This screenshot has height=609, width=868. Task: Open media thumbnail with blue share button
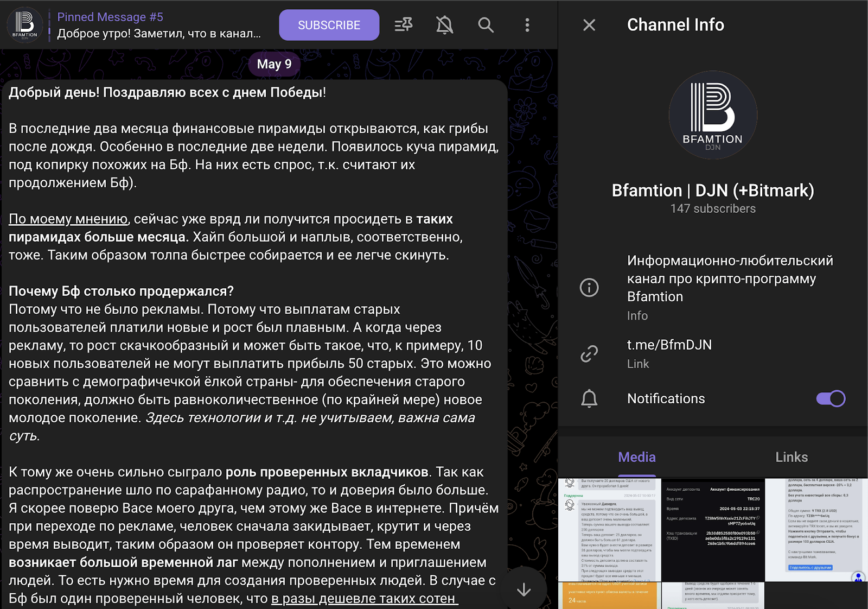tap(816, 530)
